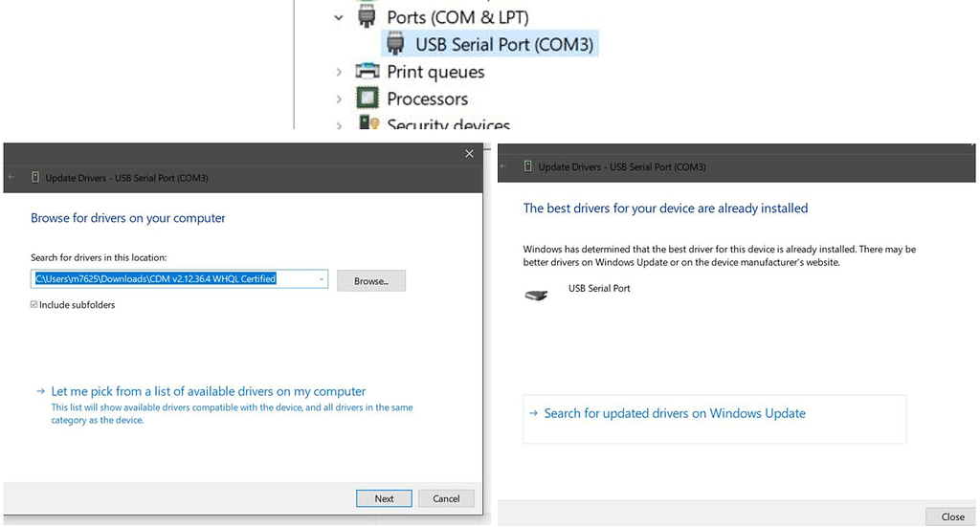Collapse the Ports (COM & LPT) node

pos(339,17)
